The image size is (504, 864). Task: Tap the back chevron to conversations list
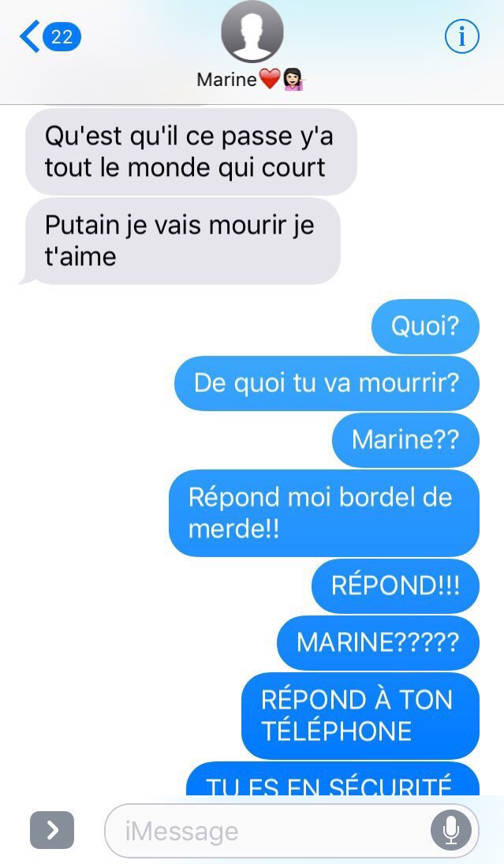[30, 36]
